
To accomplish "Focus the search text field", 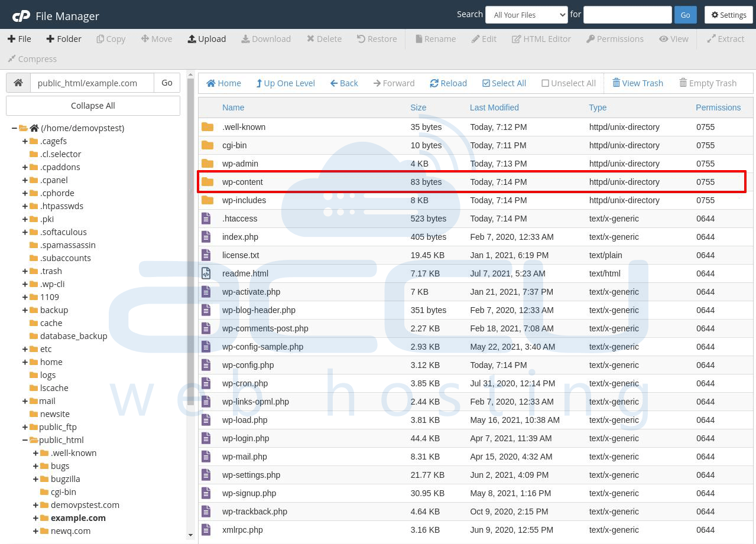I will [x=628, y=15].
